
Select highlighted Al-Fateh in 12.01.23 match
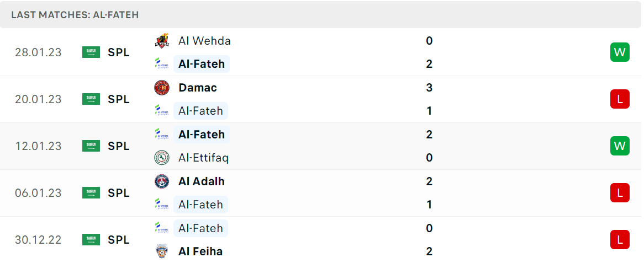click(201, 135)
